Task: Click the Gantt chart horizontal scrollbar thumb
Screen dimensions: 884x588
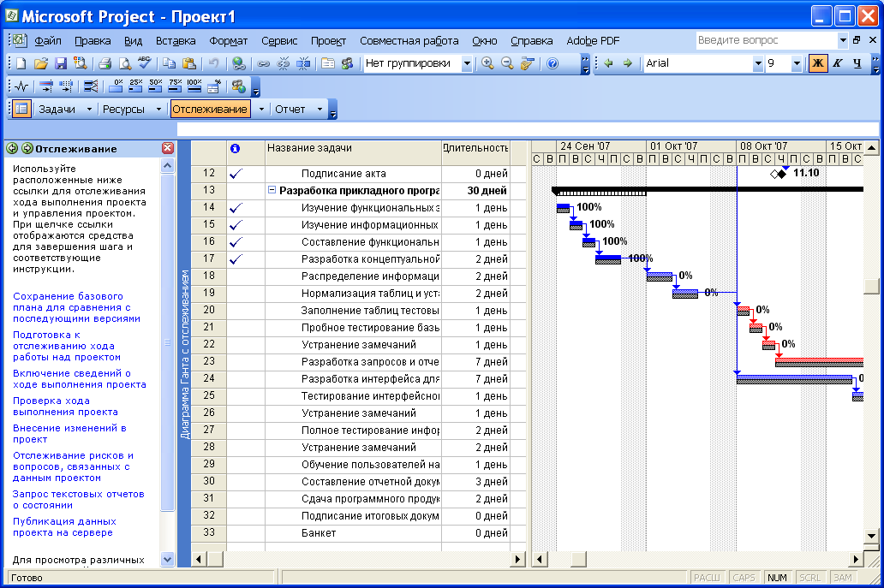Action: click(578, 559)
